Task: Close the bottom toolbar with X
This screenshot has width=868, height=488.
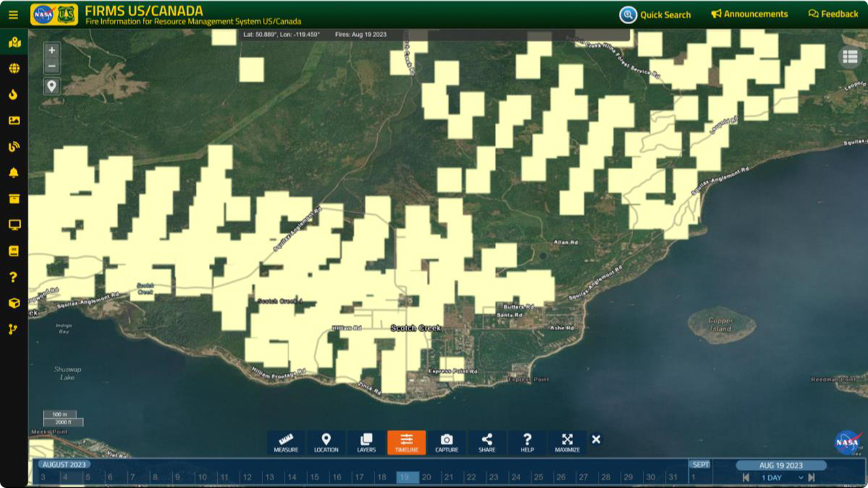Action: (596, 440)
